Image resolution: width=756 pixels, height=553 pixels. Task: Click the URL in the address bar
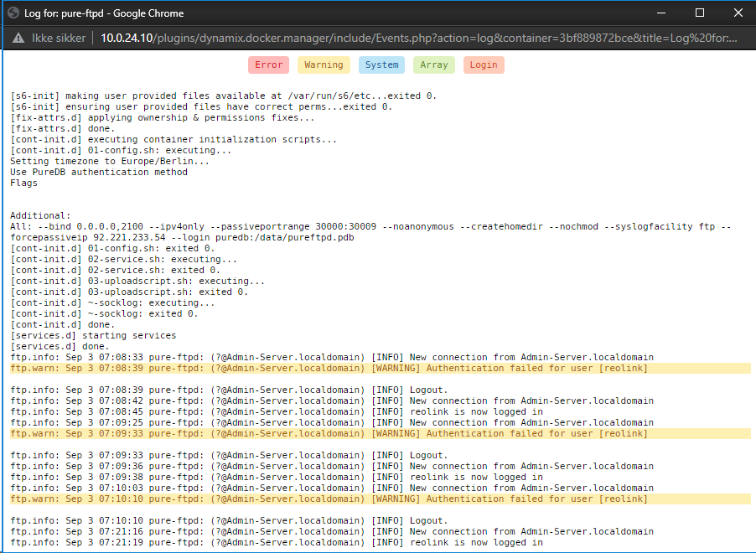click(418, 38)
